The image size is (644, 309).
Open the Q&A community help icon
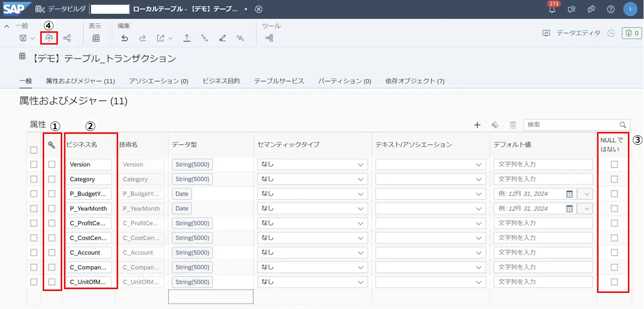tap(591, 9)
